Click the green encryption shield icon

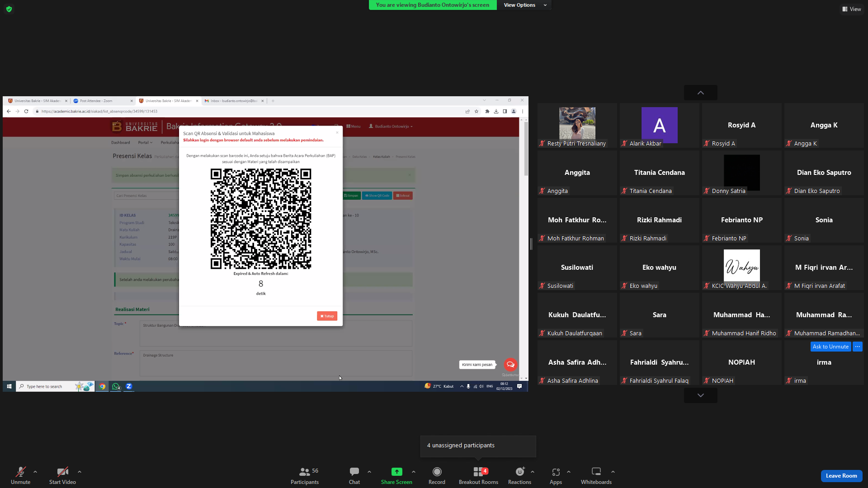(9, 9)
